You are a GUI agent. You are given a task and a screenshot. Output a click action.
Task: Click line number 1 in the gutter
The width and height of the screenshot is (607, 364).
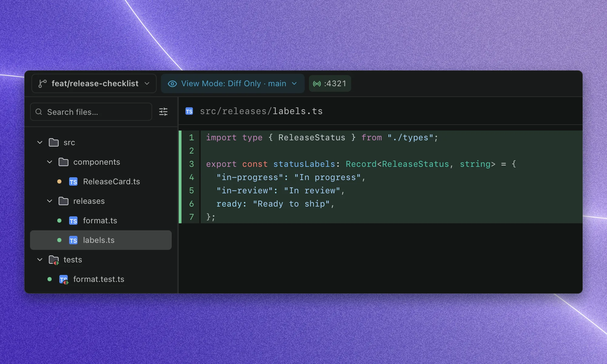coord(192,137)
